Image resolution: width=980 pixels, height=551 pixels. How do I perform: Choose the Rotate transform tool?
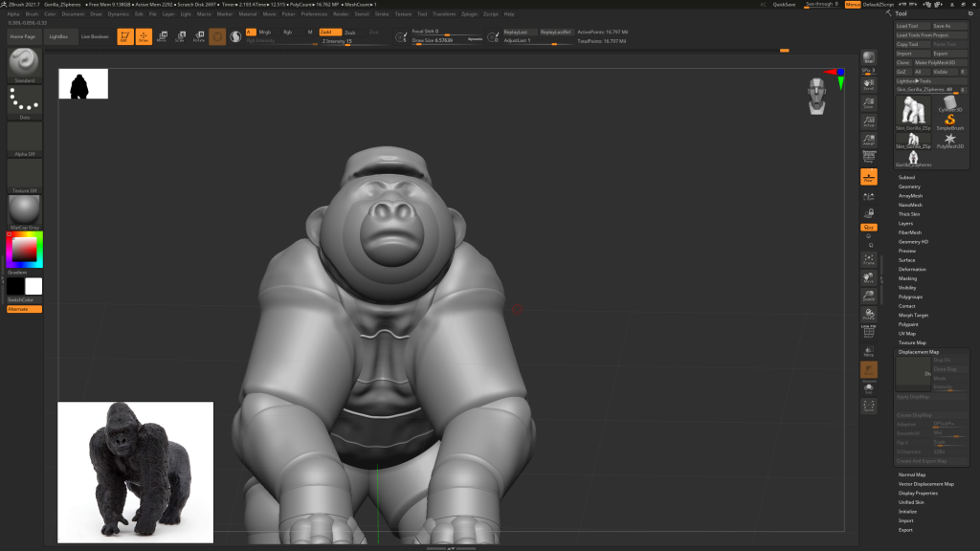click(x=198, y=37)
